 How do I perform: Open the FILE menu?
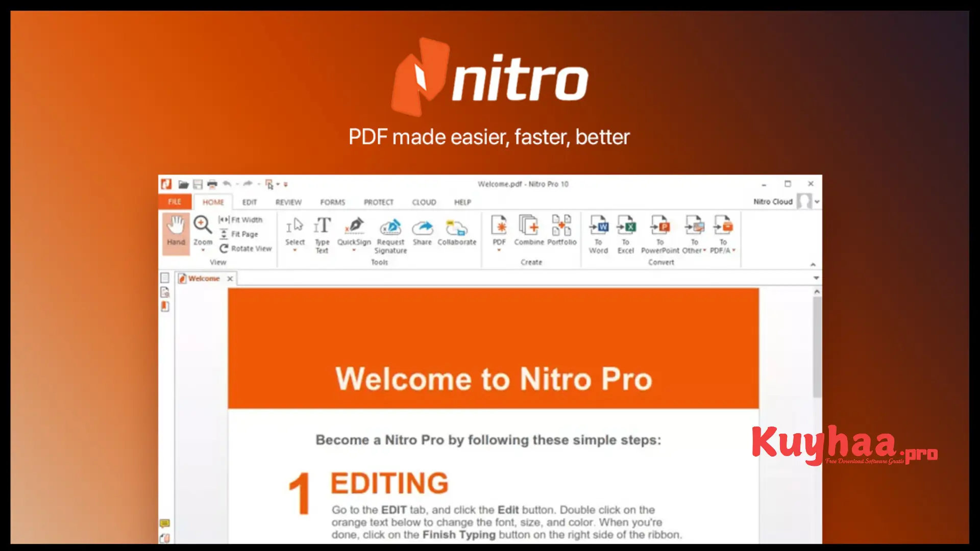point(175,202)
